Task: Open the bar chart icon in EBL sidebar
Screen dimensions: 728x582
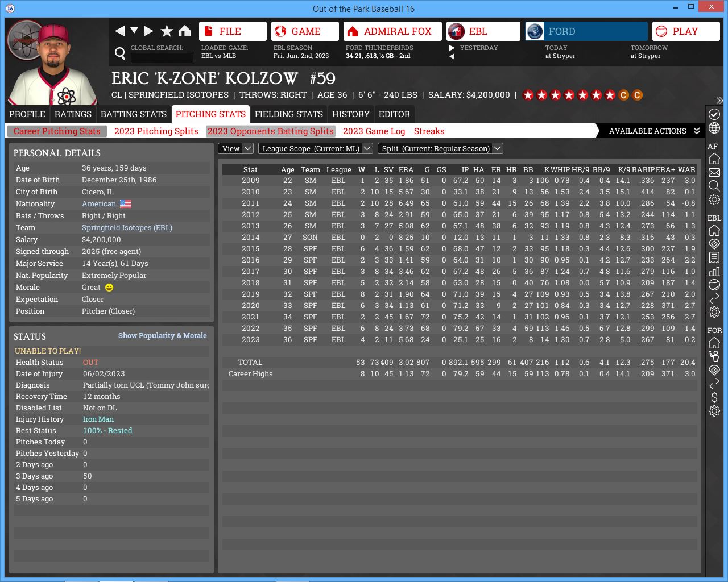Action: 714,271
